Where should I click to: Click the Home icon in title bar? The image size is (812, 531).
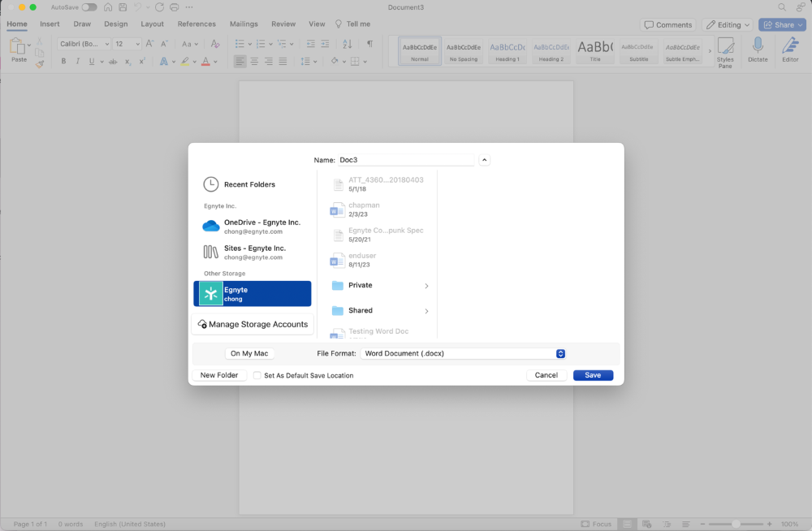click(x=108, y=7)
